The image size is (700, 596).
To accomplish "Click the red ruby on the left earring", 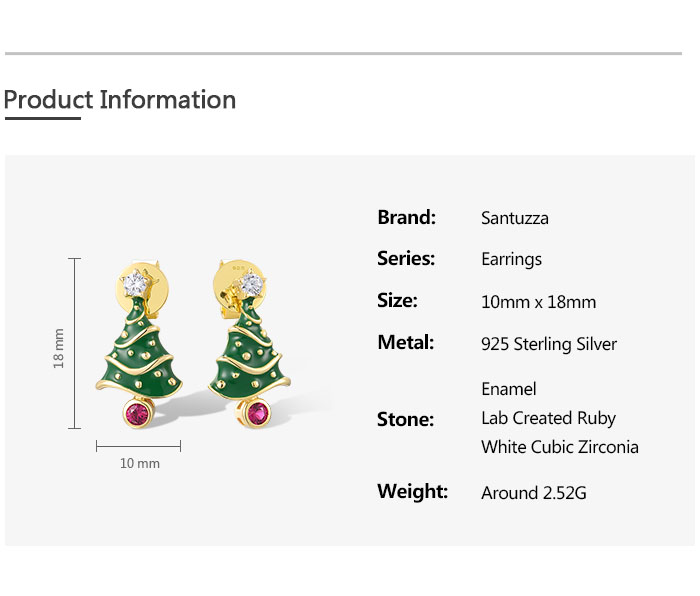I will pyautogui.click(x=137, y=414).
